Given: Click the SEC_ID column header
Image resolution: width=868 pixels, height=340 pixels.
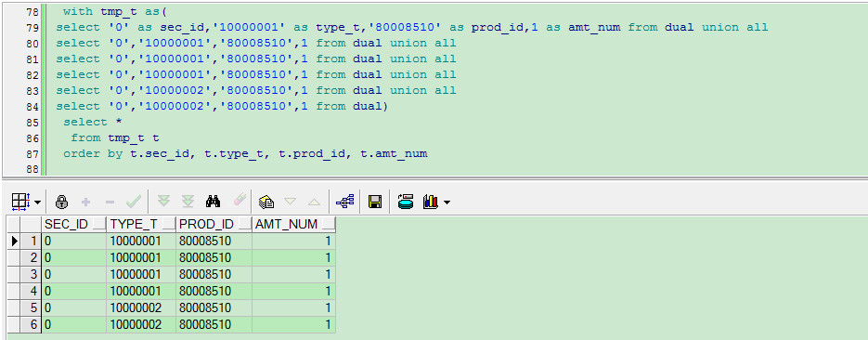Looking at the screenshot, I should pyautogui.click(x=74, y=224).
